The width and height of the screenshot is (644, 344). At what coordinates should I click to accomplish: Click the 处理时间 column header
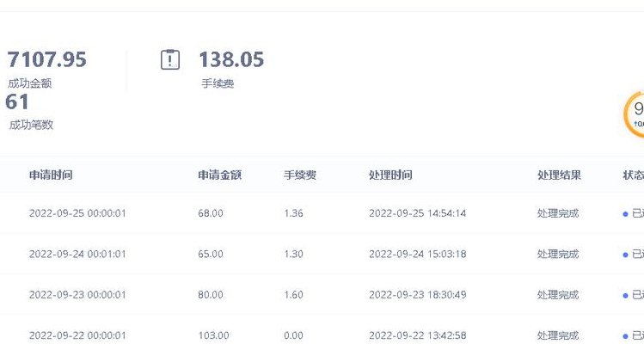pos(390,175)
